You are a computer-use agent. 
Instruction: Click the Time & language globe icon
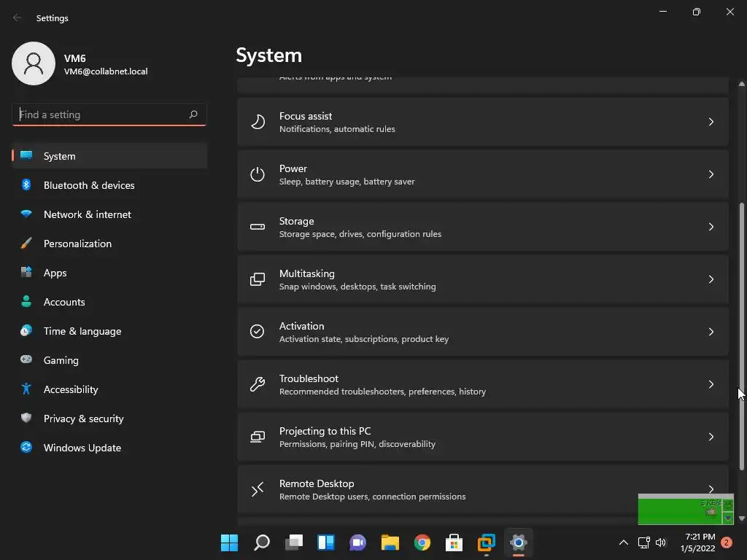[x=26, y=330]
